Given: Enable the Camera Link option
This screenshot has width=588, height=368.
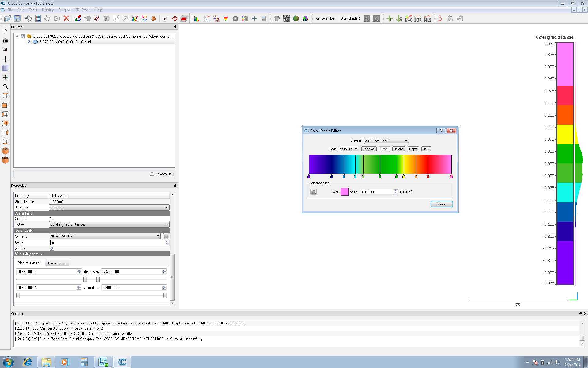Looking at the screenshot, I should (152, 174).
